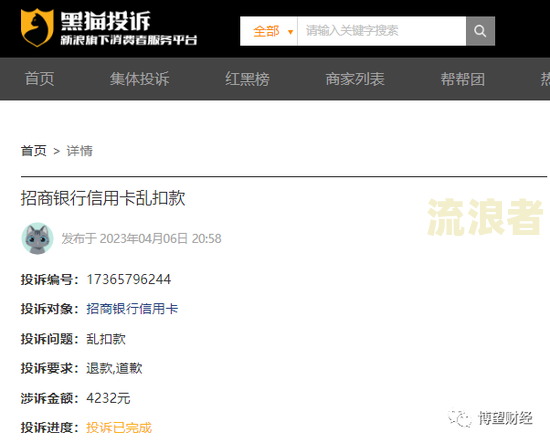The image size is (550, 443).
Task: Click the 乱扣款 complaint issue text
Action: (x=106, y=339)
